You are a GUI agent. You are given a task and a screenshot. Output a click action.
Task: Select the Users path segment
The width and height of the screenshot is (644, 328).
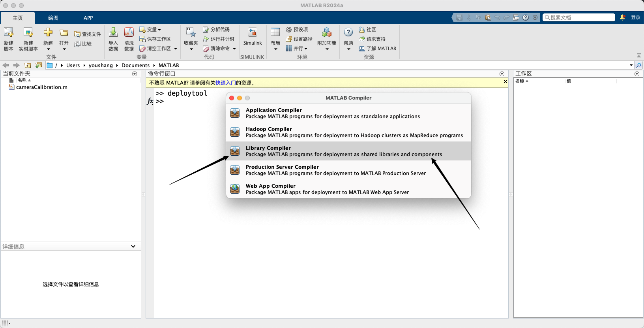73,65
